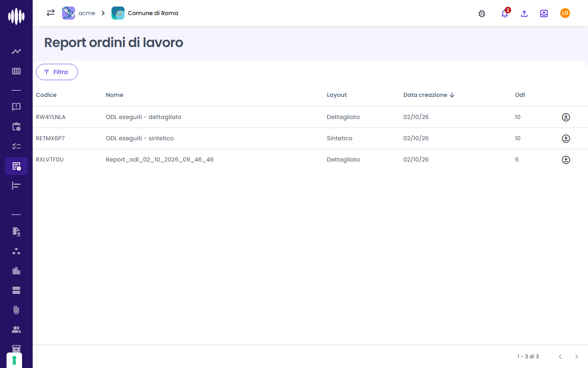Click the Filtra button
This screenshot has height=368, width=588.
click(57, 72)
